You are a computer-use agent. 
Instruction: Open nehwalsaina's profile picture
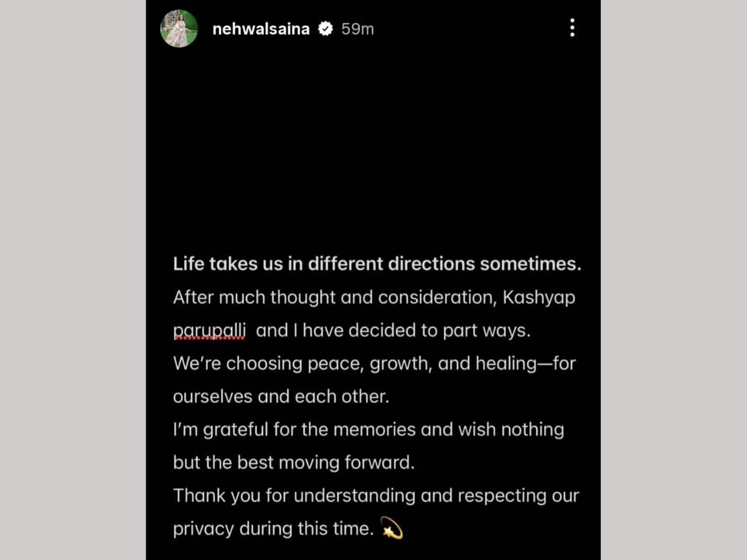[179, 29]
